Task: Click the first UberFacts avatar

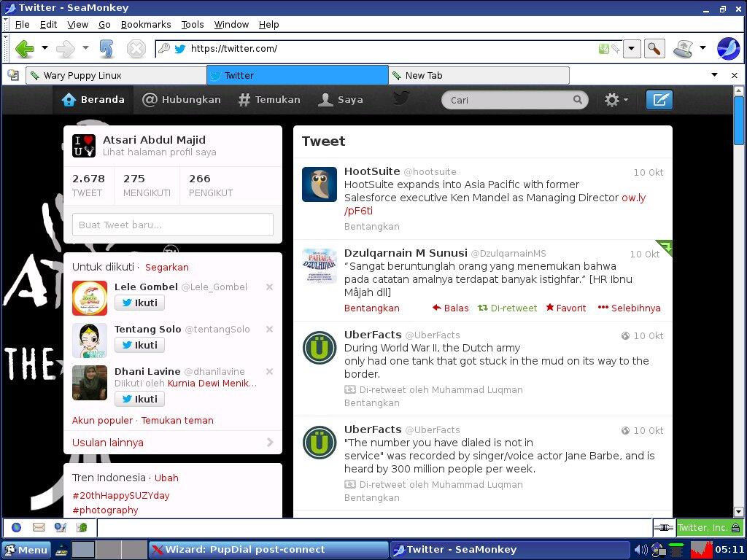Action: tap(320, 348)
